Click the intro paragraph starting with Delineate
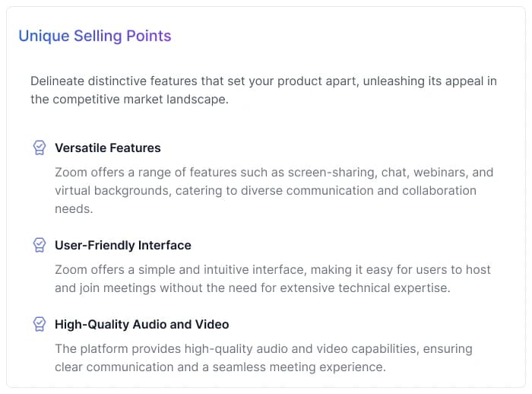532x394 pixels. point(263,90)
